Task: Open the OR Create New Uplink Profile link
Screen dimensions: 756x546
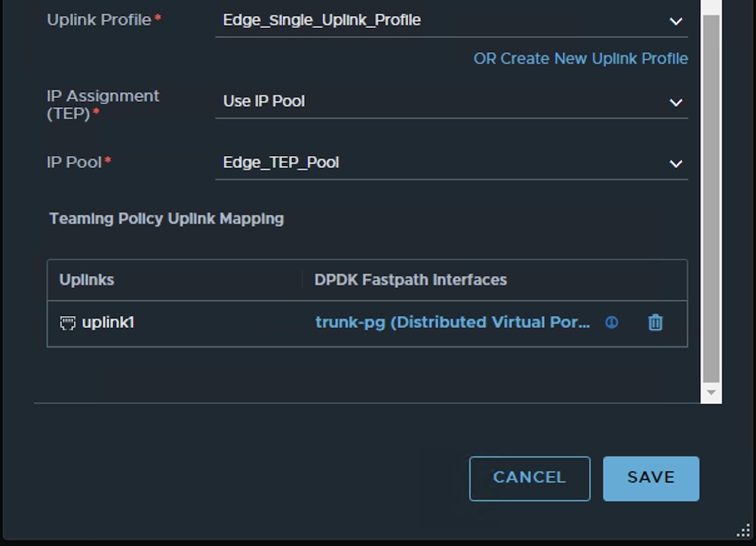Action: (x=580, y=59)
